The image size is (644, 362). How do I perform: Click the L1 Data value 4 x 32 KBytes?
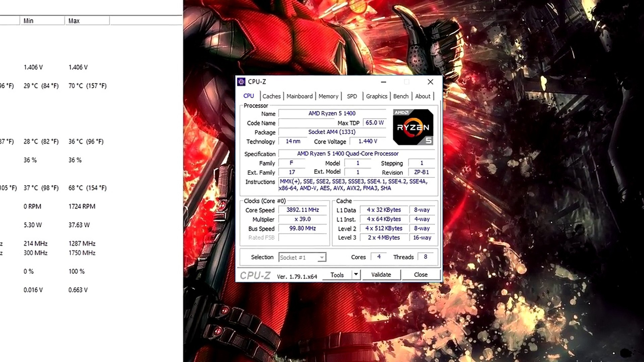[384, 210]
